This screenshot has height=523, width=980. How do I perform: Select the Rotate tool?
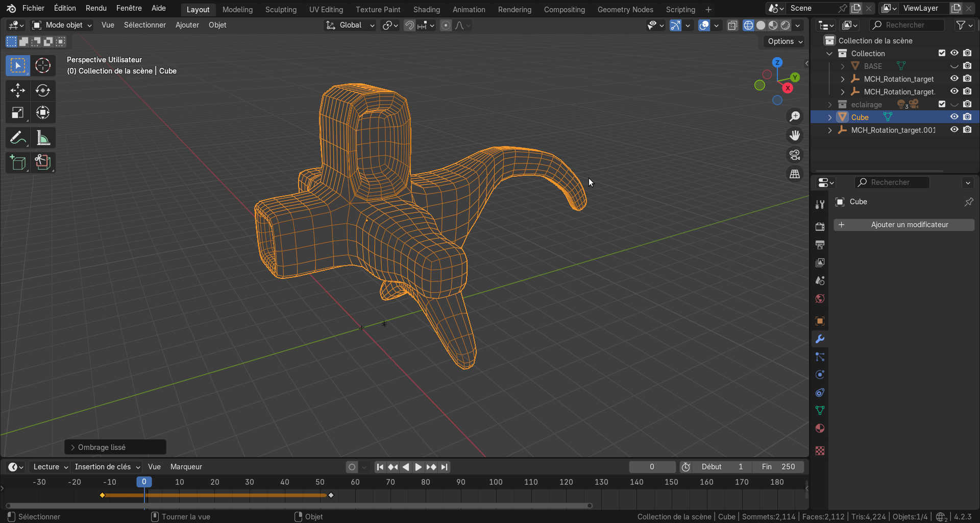click(42, 90)
